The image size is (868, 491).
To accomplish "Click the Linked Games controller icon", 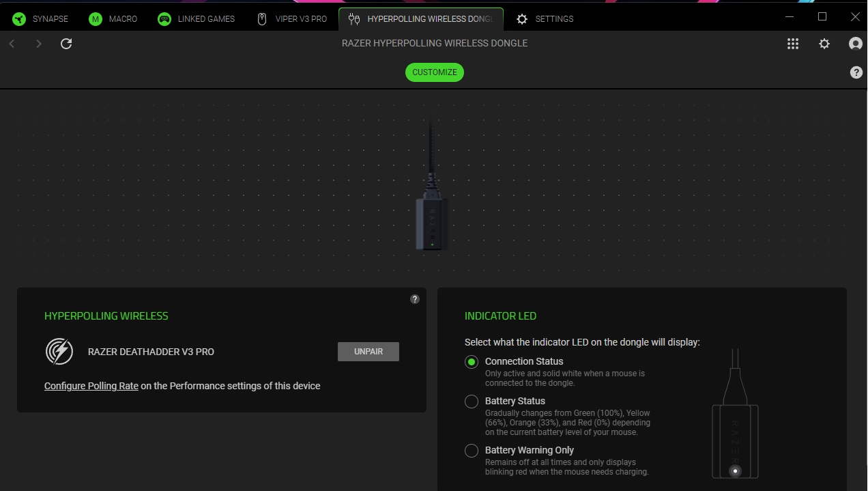I will point(164,19).
